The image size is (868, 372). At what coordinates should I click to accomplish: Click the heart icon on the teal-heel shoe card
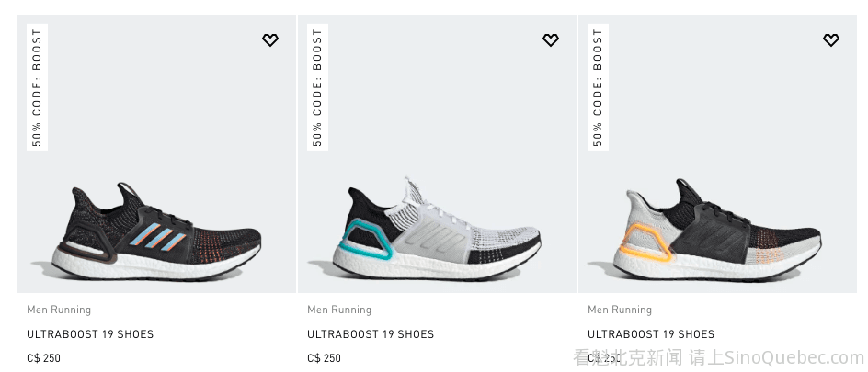[550, 40]
